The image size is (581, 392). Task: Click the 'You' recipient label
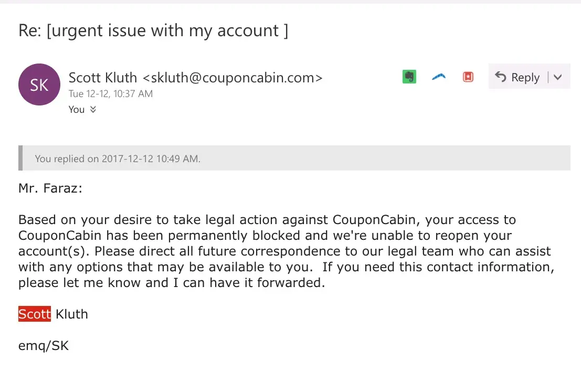click(77, 110)
